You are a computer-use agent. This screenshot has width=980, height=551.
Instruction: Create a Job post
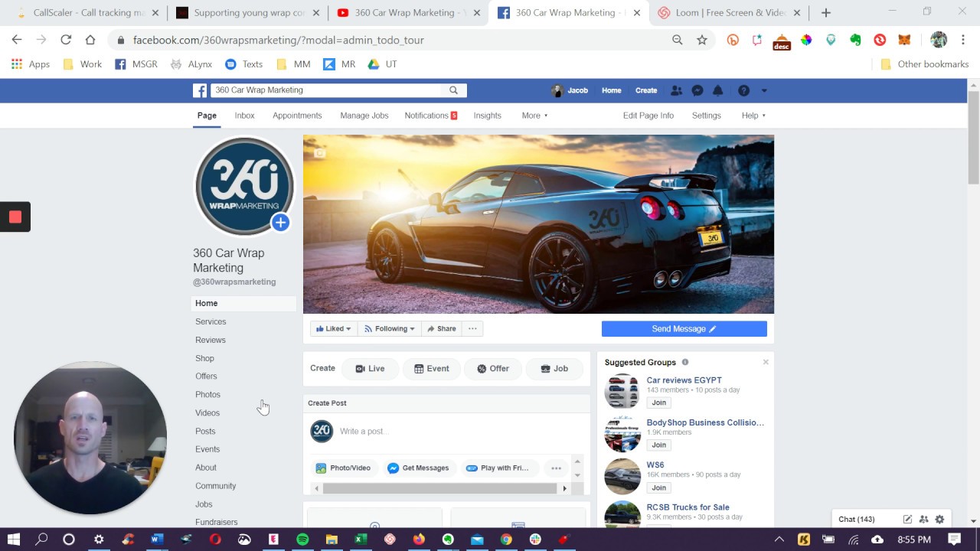pyautogui.click(x=554, y=369)
